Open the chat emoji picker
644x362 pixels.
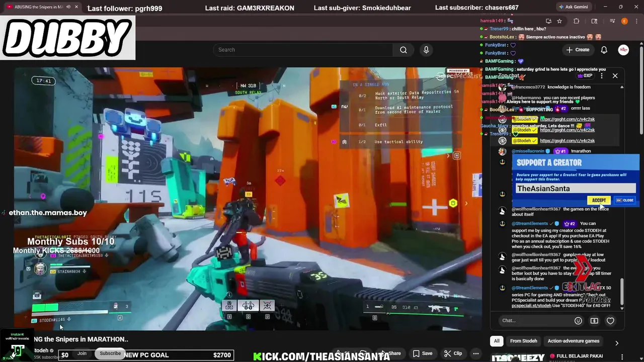578,321
